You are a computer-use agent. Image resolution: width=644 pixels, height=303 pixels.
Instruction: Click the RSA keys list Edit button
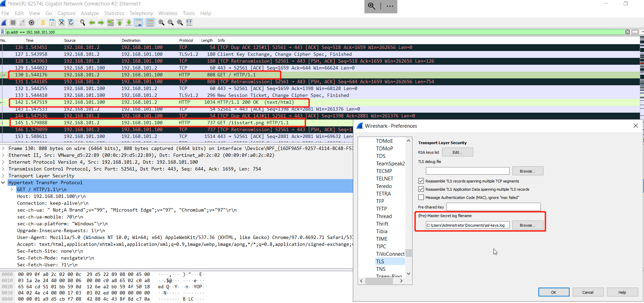point(457,152)
